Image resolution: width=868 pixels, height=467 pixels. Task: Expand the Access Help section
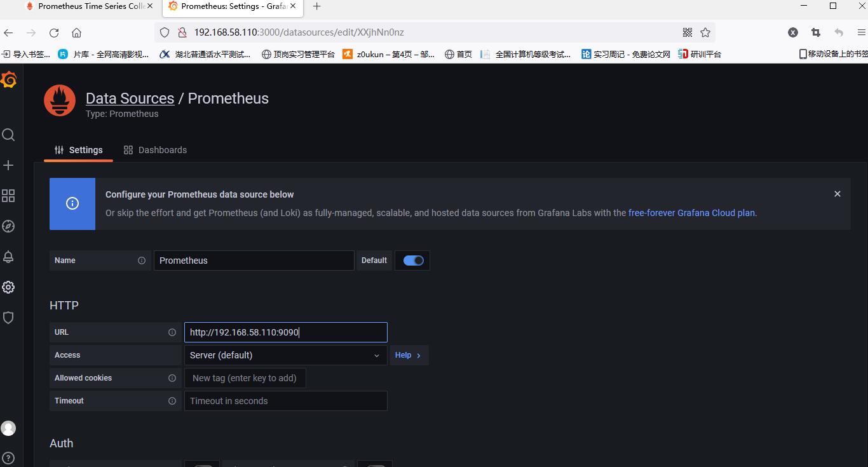pos(409,355)
